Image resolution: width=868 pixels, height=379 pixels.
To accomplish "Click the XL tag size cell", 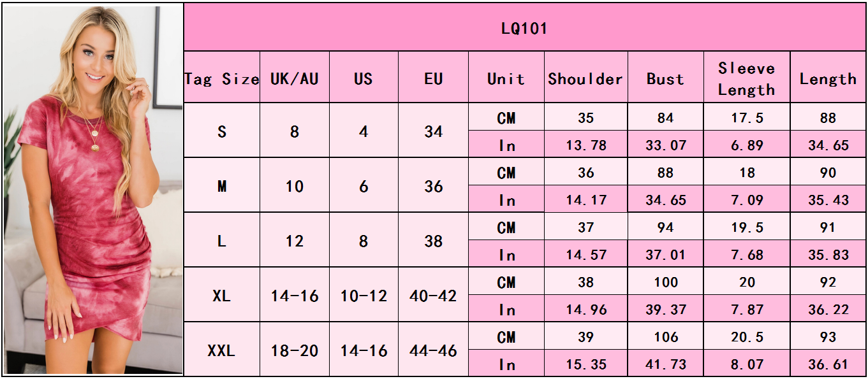I will [x=222, y=296].
